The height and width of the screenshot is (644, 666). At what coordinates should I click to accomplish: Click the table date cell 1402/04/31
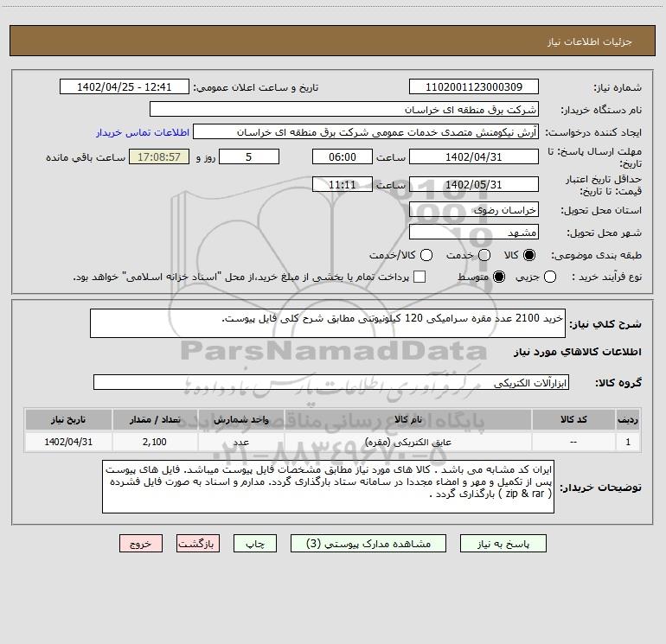[68, 442]
